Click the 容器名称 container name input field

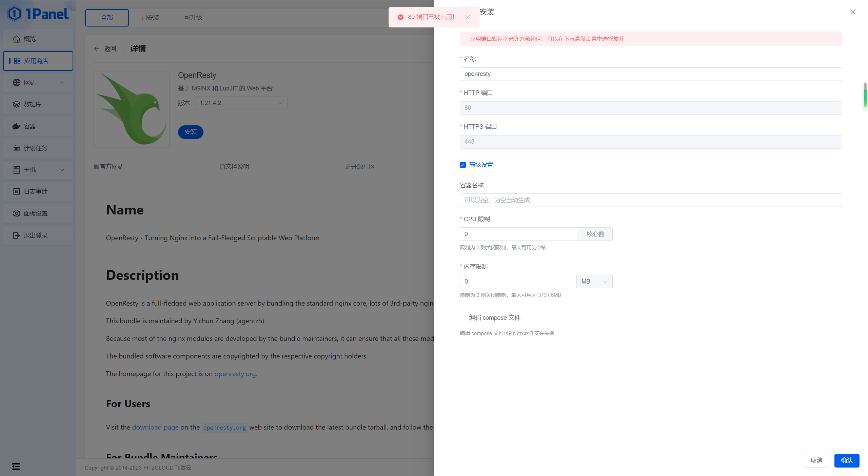coord(650,200)
